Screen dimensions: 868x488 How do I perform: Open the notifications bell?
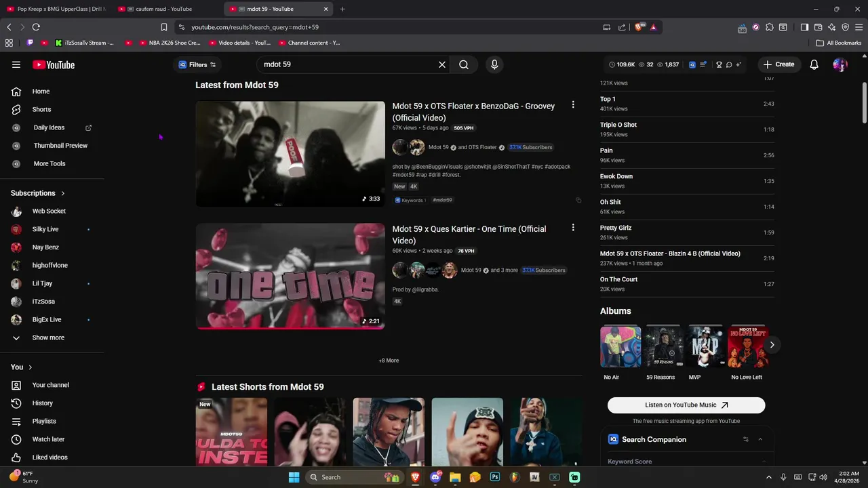814,64
